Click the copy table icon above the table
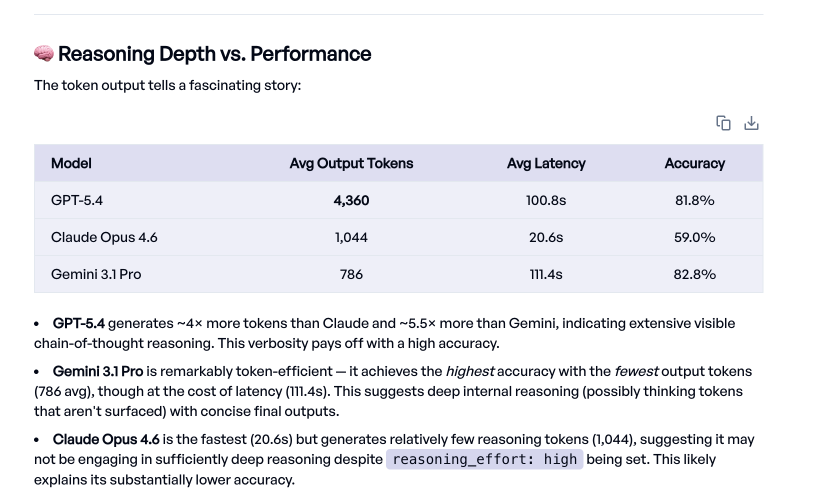Image resolution: width=816 pixels, height=504 pixels. (x=724, y=123)
